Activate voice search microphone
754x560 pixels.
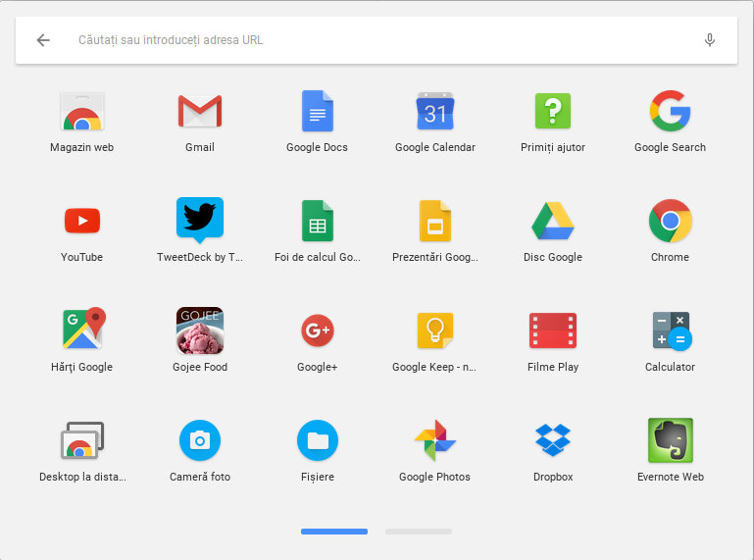click(x=709, y=40)
